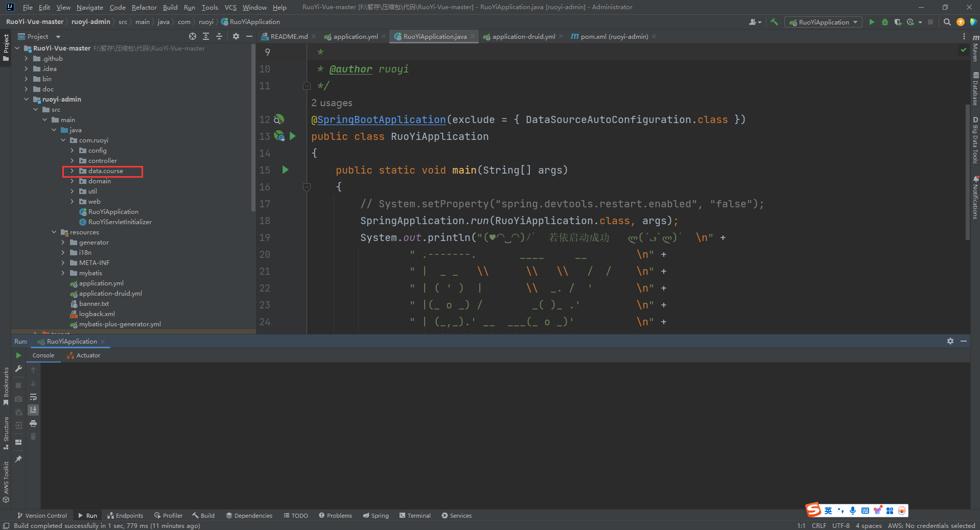Open Run panel settings gear icon
Image resolution: width=980 pixels, height=530 pixels.
point(950,341)
